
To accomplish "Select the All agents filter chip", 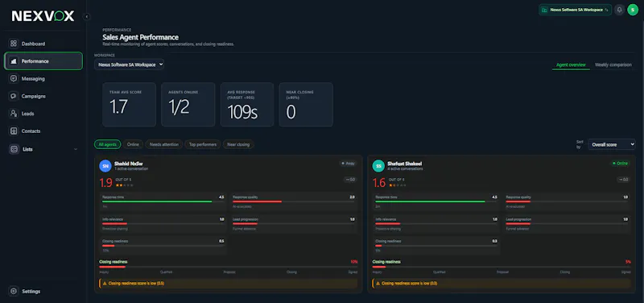I will [108, 144].
